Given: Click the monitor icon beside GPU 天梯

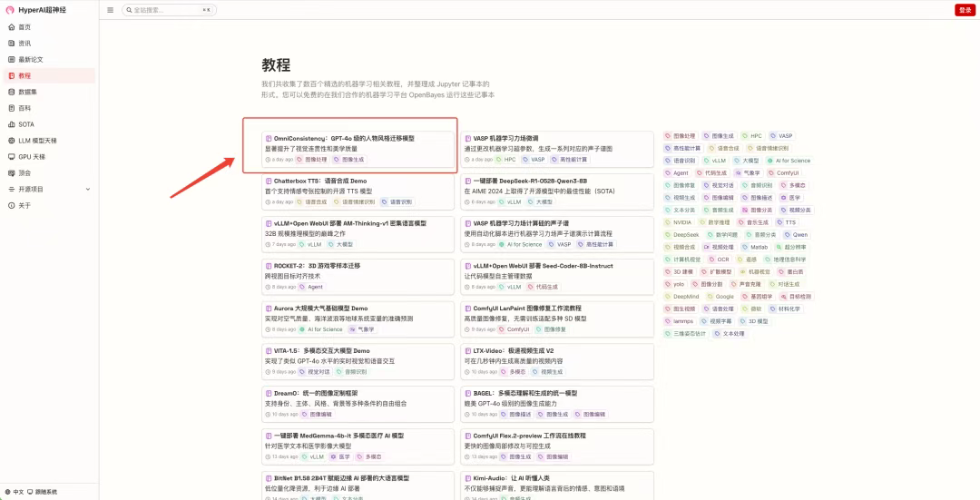Looking at the screenshot, I should pos(11,157).
